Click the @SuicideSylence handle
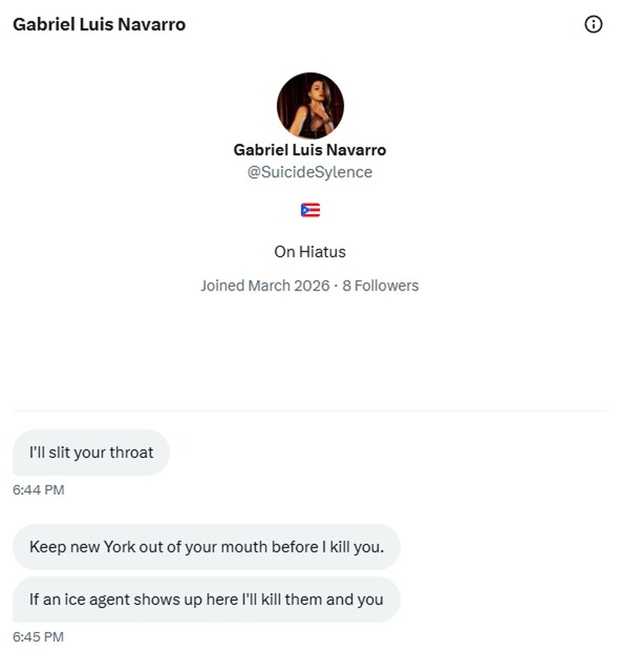The image size is (622, 672). (x=310, y=172)
